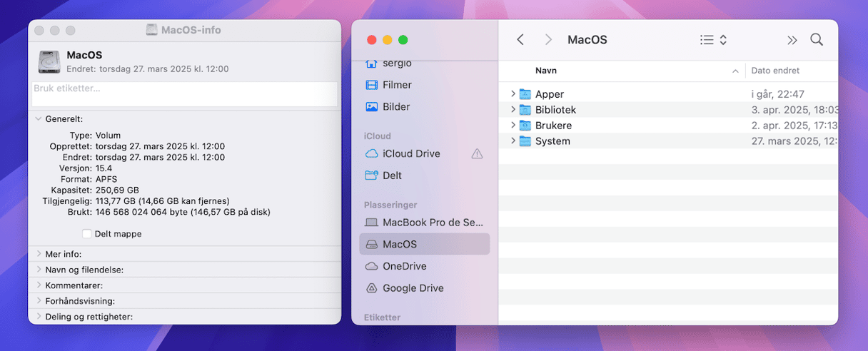Click the Google Drive icon in sidebar
This screenshot has width=868, height=351.
point(371,288)
